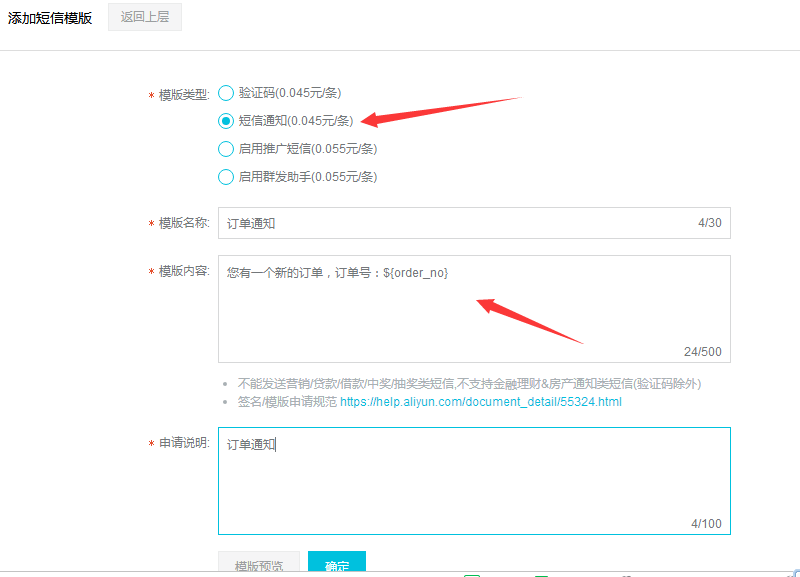Click the 添加短信模版 page title
The height and width of the screenshot is (577, 800).
pyautogui.click(x=50, y=18)
